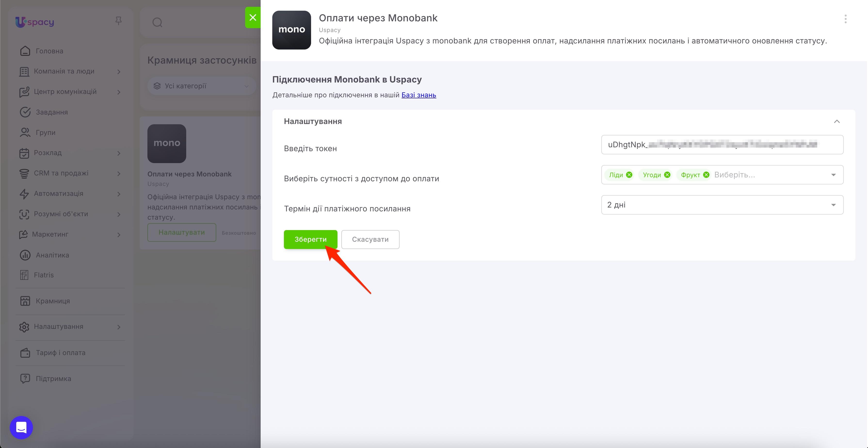The height and width of the screenshot is (448, 868).
Task: Toggle the sidebar pin icon
Action: click(x=118, y=21)
